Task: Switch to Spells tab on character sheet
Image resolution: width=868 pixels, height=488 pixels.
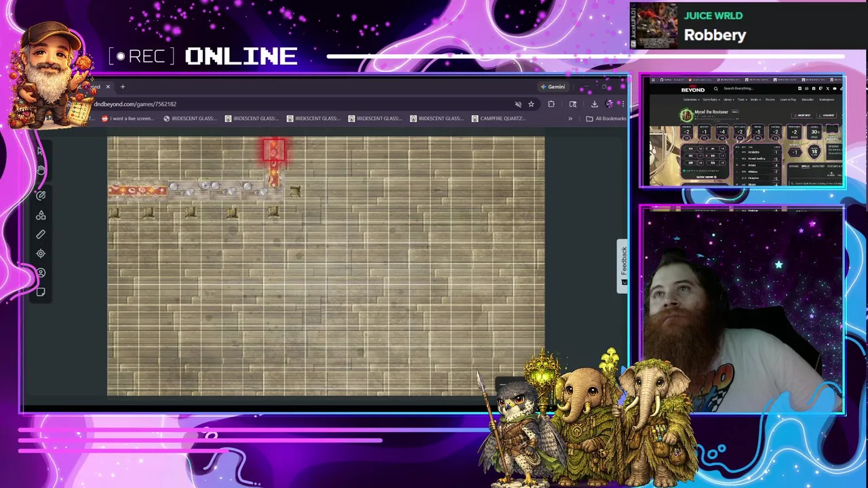Action: point(806,166)
